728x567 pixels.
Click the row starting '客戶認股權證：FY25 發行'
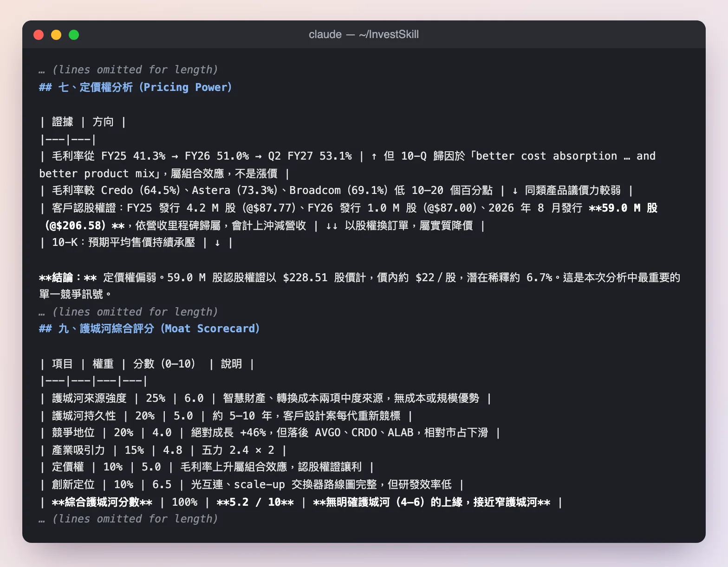coord(349,208)
